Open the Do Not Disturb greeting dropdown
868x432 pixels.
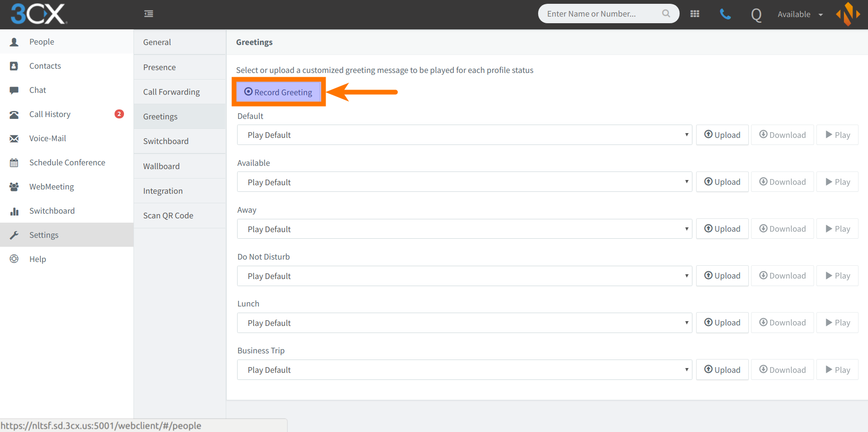464,276
